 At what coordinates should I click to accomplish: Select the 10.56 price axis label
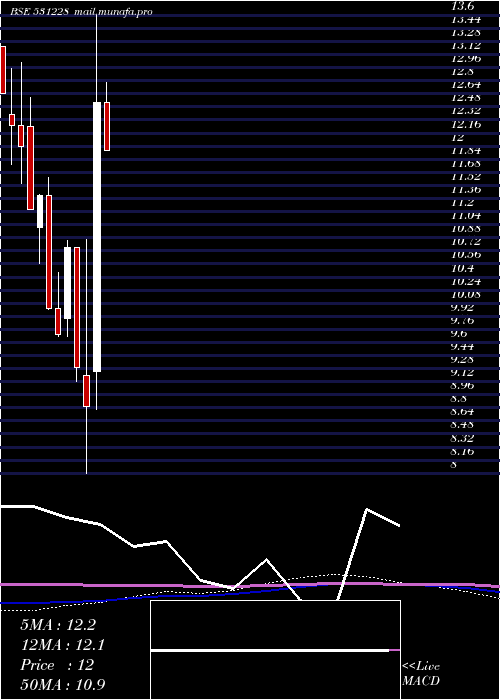click(465, 255)
